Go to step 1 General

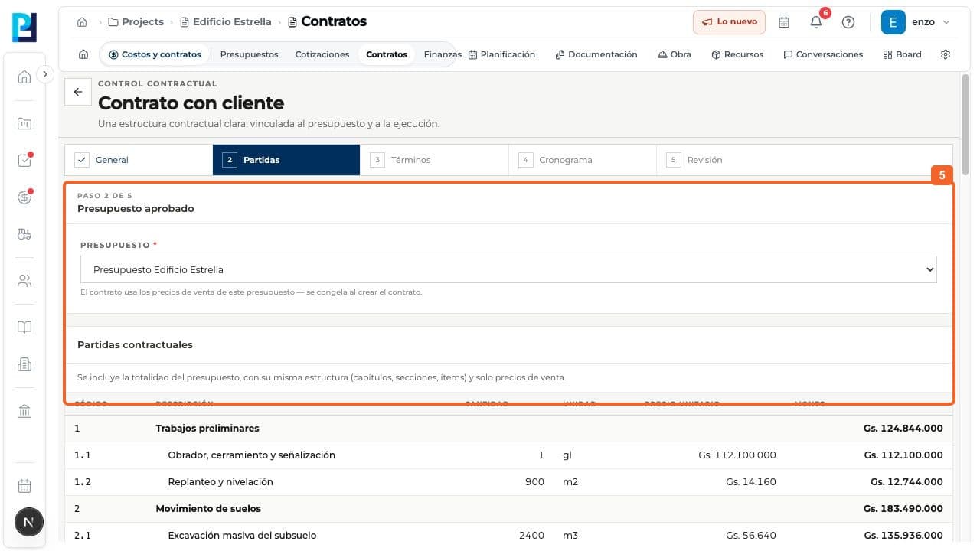click(139, 160)
